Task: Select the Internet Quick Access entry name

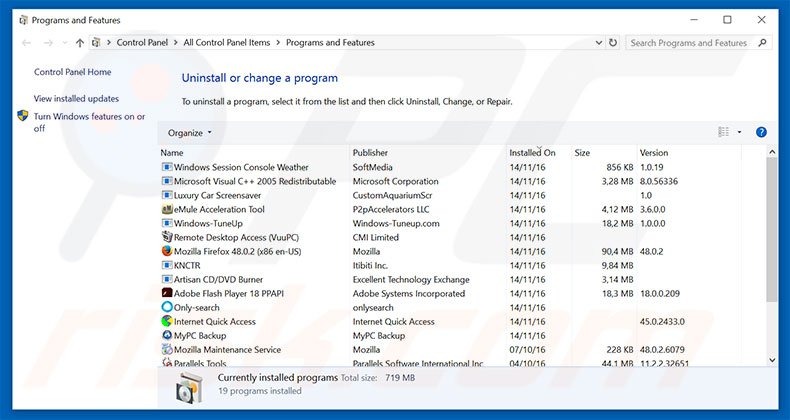Action: click(215, 321)
